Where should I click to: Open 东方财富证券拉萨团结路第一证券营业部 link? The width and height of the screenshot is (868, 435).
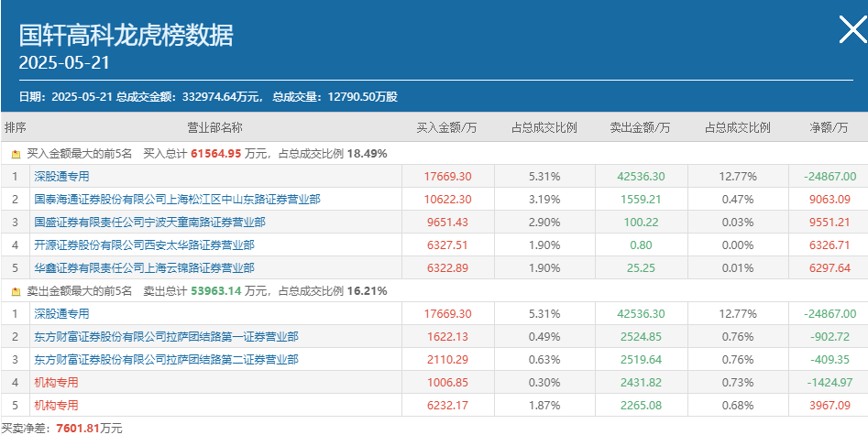tap(166, 336)
